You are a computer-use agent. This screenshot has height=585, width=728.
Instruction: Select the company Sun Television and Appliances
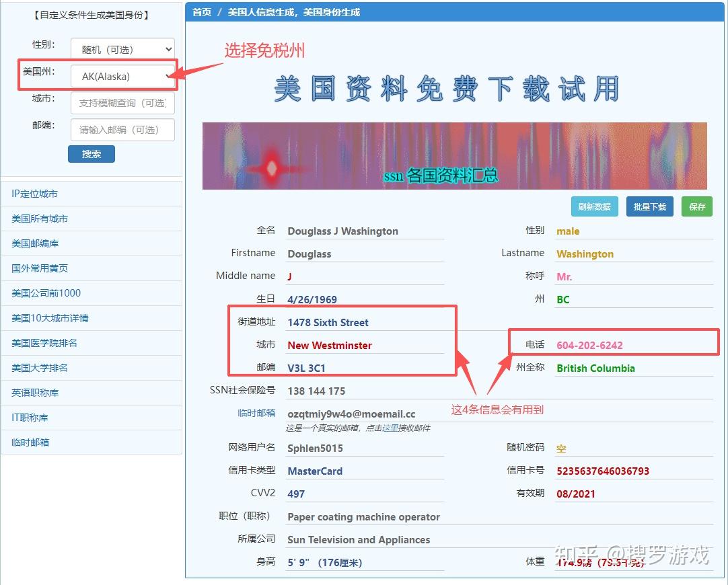pos(359,539)
